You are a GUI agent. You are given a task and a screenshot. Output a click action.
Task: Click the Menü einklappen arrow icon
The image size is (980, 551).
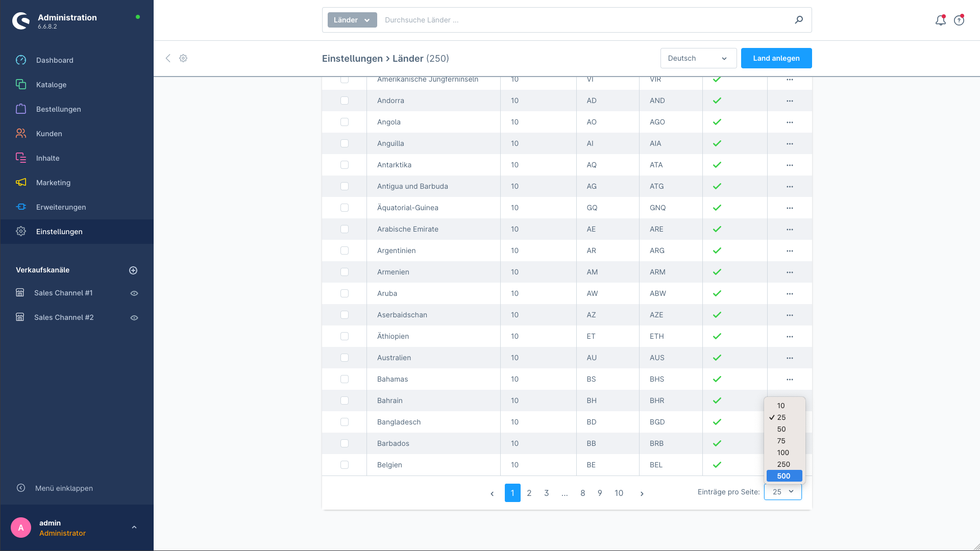point(21,488)
